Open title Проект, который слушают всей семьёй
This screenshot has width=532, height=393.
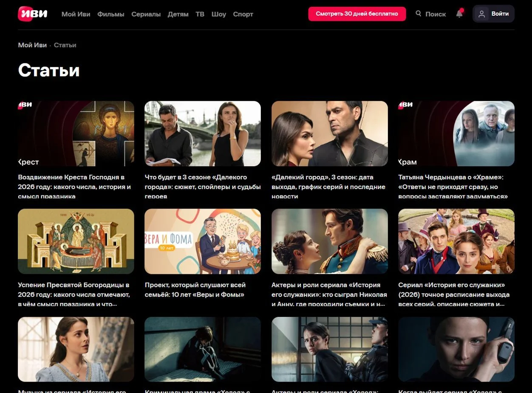[x=195, y=290]
